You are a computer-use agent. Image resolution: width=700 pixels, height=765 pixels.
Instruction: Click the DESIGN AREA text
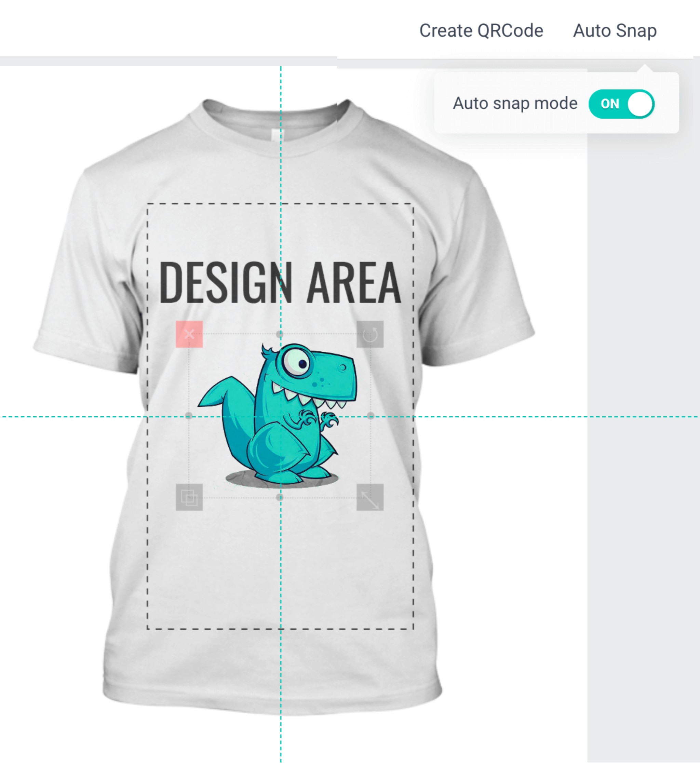(280, 283)
